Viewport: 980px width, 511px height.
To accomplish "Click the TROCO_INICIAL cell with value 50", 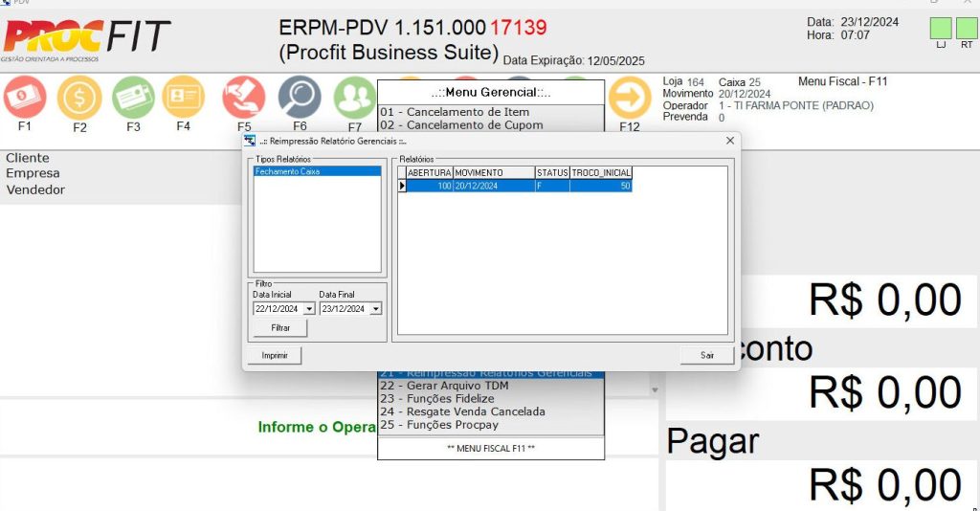I will coord(601,186).
